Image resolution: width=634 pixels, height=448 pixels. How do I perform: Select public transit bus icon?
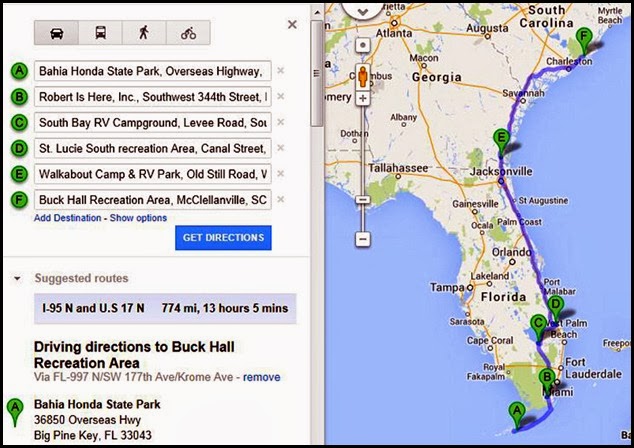pos(101,33)
